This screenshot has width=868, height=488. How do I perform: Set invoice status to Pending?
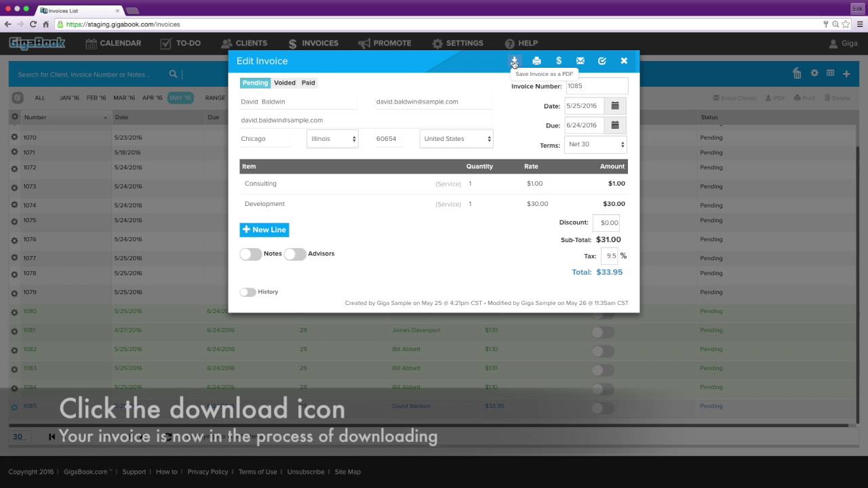[256, 83]
